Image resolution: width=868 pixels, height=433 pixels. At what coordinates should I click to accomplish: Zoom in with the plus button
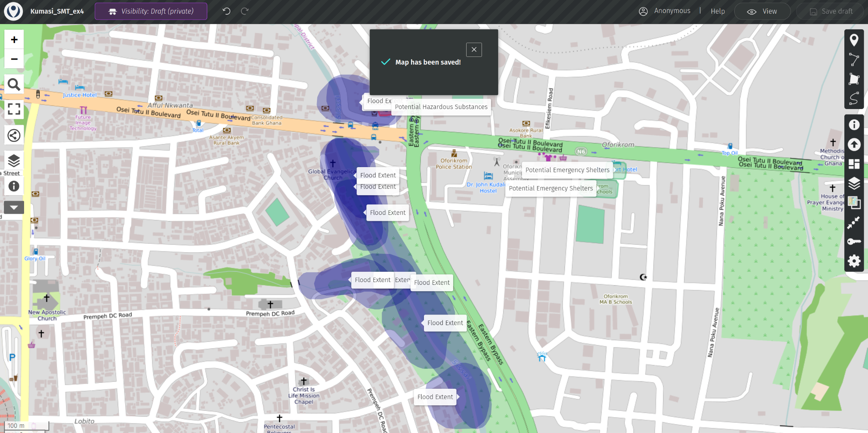[x=14, y=40]
